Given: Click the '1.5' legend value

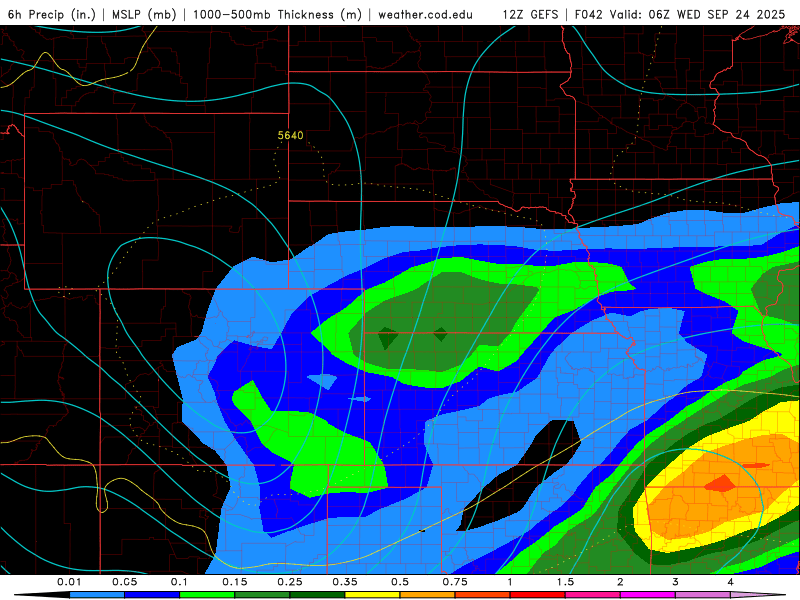Looking at the screenshot, I should [565, 582].
